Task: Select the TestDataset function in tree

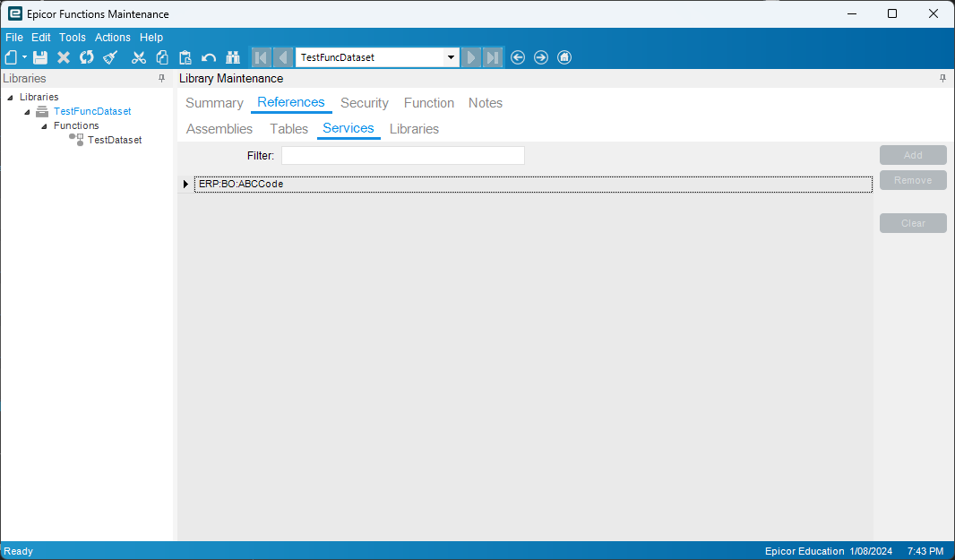Action: click(115, 140)
